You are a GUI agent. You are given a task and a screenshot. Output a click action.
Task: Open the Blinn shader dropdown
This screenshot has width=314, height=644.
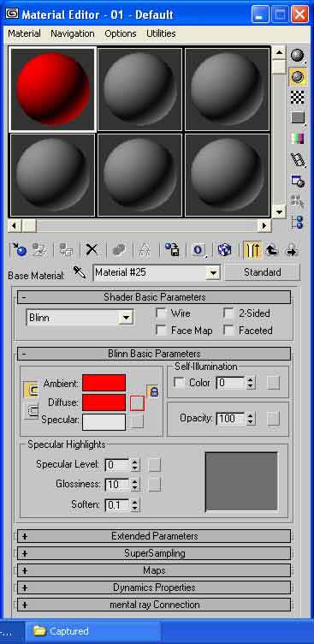(126, 318)
